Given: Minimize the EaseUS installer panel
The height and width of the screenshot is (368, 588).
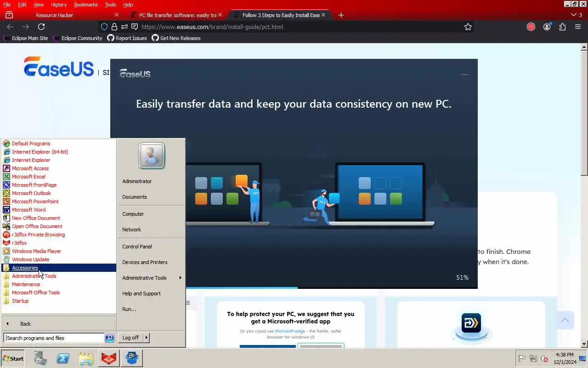Looking at the screenshot, I should 465,74.
